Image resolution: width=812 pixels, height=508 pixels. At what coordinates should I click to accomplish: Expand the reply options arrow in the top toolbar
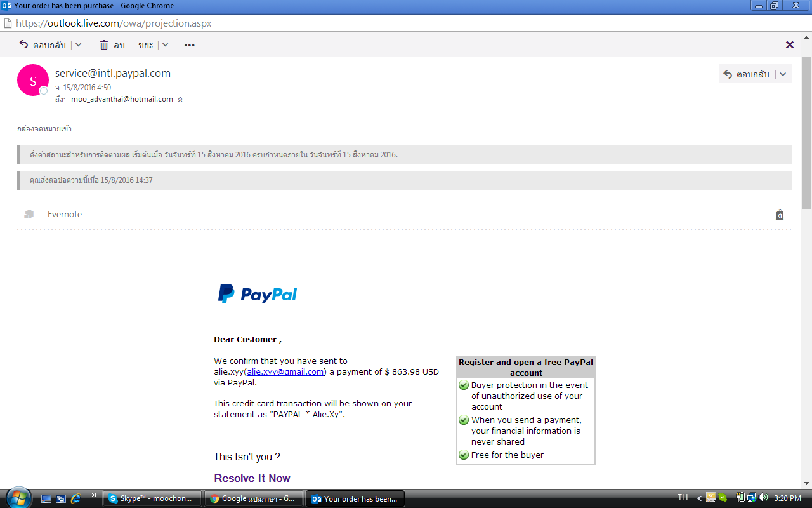78,44
